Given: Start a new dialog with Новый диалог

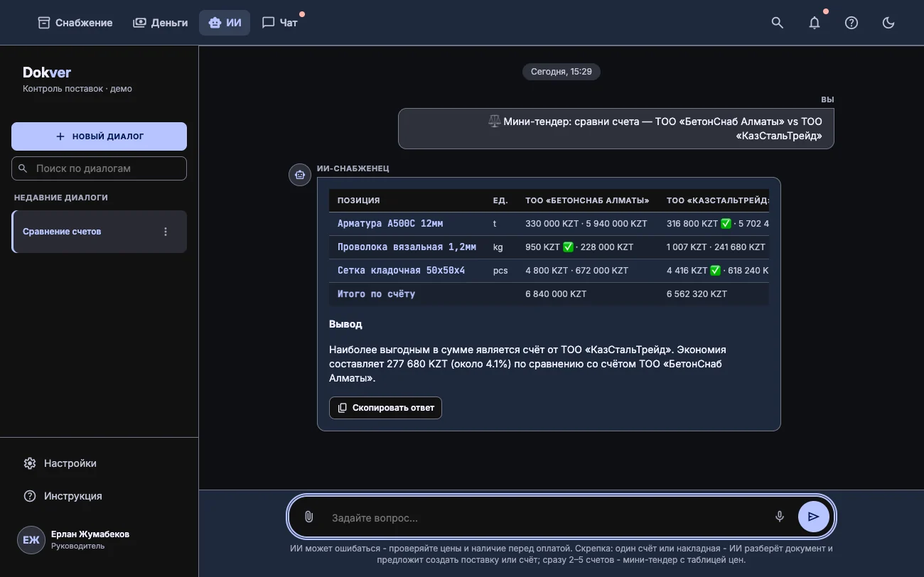Looking at the screenshot, I should tap(99, 136).
